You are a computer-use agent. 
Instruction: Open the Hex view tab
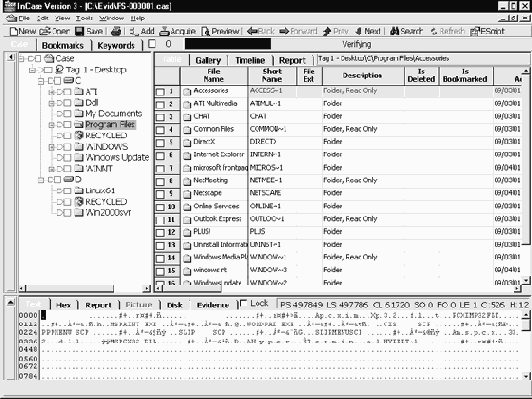[x=63, y=305]
